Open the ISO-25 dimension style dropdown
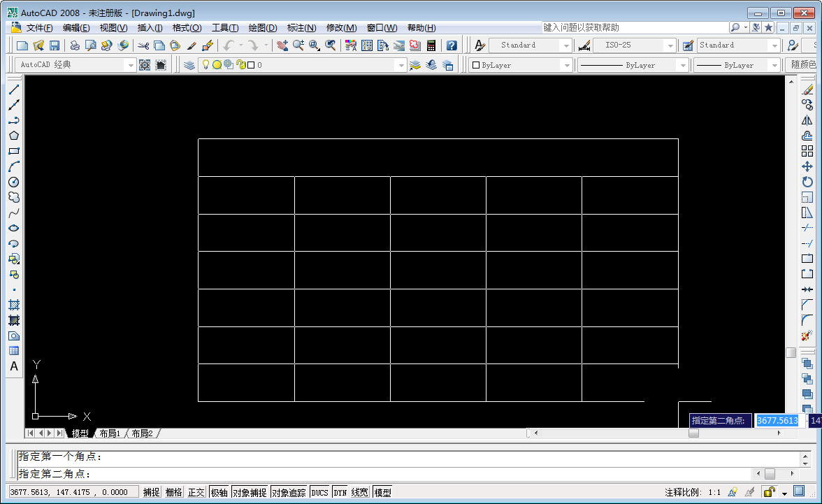Screen dimensions: 822x504 pos(669,44)
